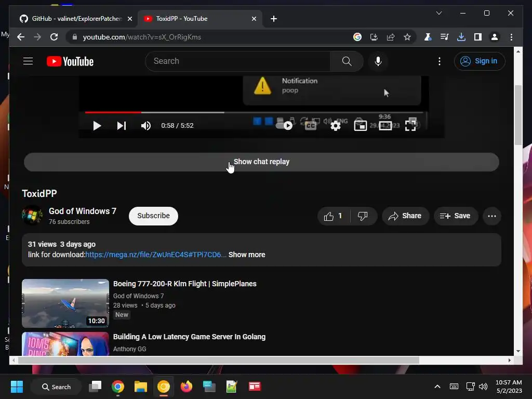The height and width of the screenshot is (399, 532).
Task: Open taskbar Search box
Action: [x=56, y=387]
